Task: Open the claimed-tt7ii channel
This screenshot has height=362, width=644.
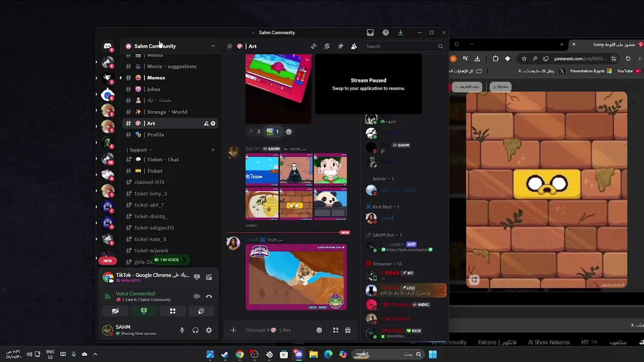Action: (x=170, y=183)
